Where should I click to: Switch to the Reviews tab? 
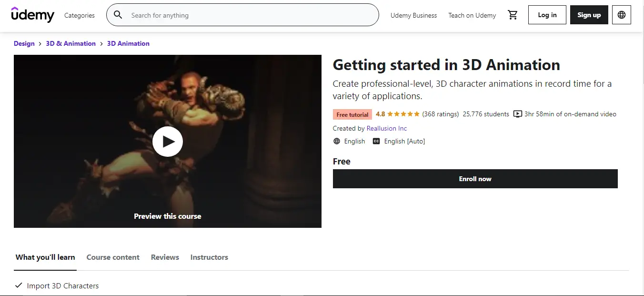(x=165, y=257)
